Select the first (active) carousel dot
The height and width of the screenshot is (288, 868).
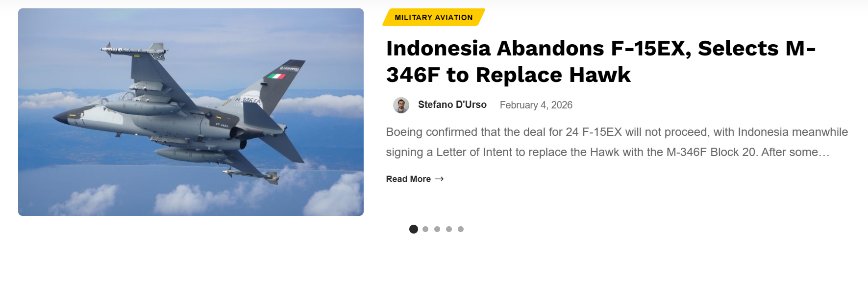pyautogui.click(x=414, y=229)
